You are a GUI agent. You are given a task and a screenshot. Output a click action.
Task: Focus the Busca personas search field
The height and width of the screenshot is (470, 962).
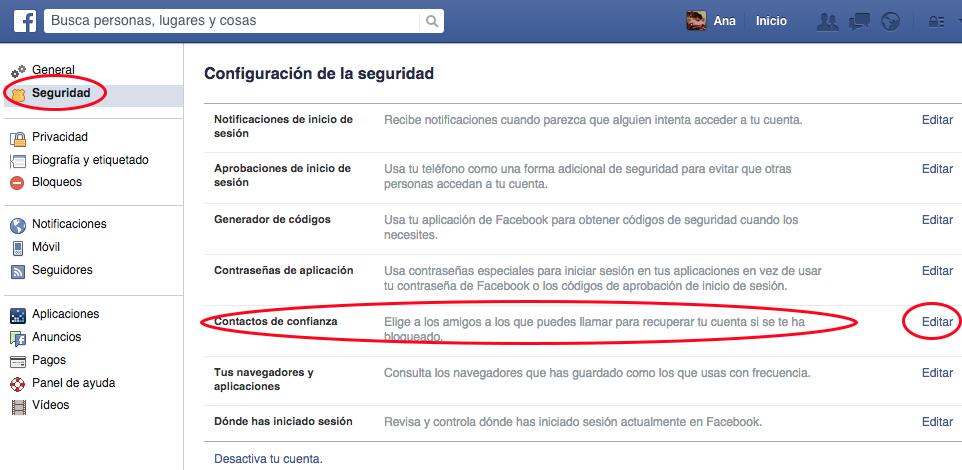pos(233,21)
